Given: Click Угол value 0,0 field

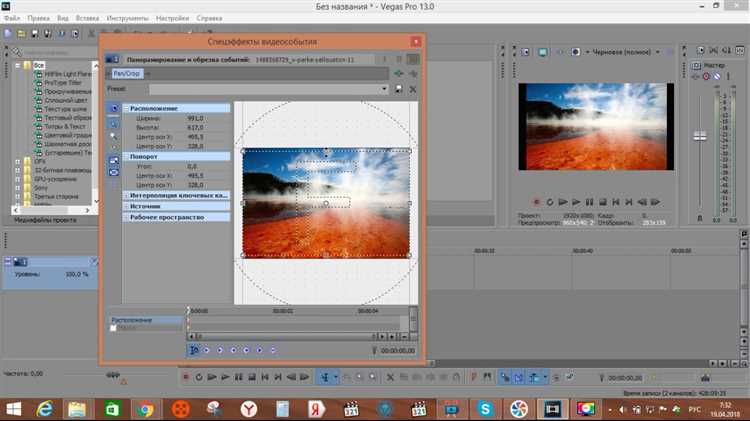Looking at the screenshot, I should (192, 166).
